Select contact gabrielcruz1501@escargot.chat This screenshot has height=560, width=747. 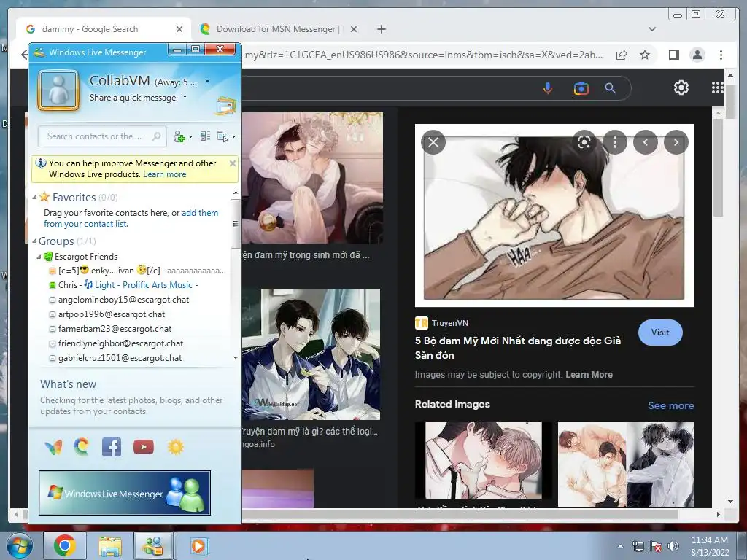tap(120, 358)
